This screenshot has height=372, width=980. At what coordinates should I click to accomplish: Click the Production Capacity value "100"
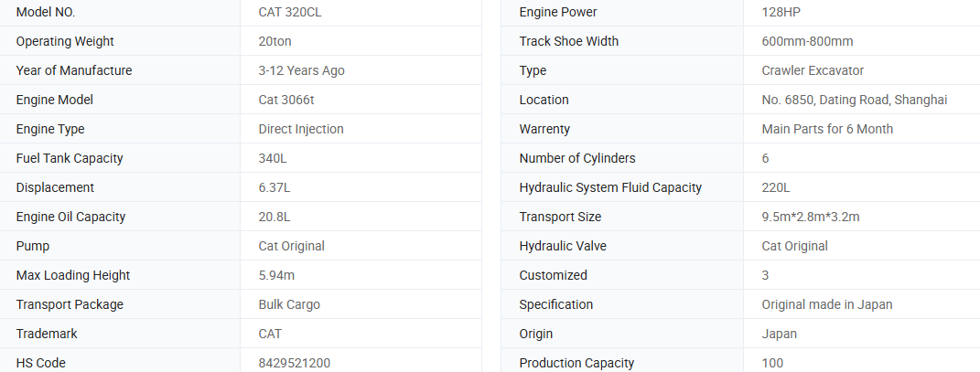[x=772, y=363]
